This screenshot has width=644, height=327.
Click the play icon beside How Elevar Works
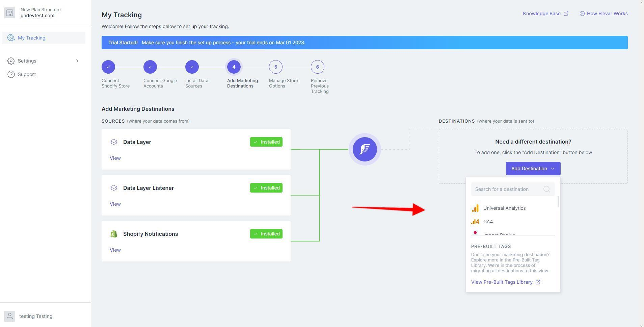tap(582, 14)
